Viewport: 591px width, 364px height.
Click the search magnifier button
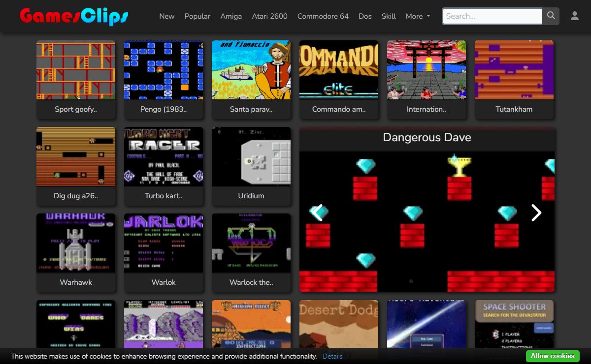(551, 16)
